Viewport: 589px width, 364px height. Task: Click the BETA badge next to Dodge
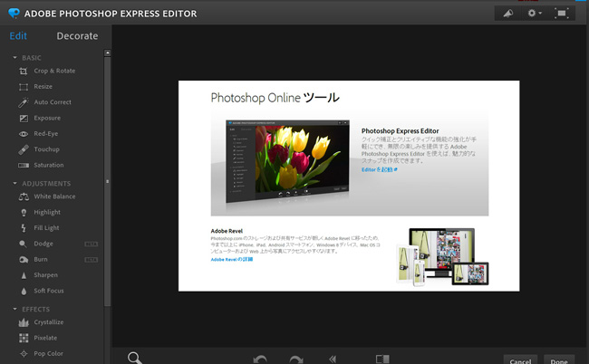tap(91, 244)
